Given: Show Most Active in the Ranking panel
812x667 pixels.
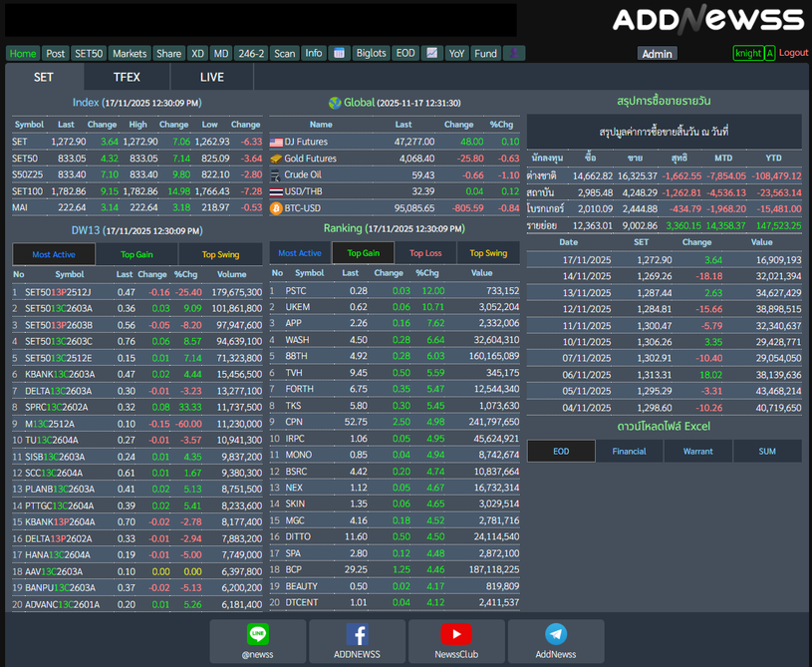Looking at the screenshot, I should [300, 253].
